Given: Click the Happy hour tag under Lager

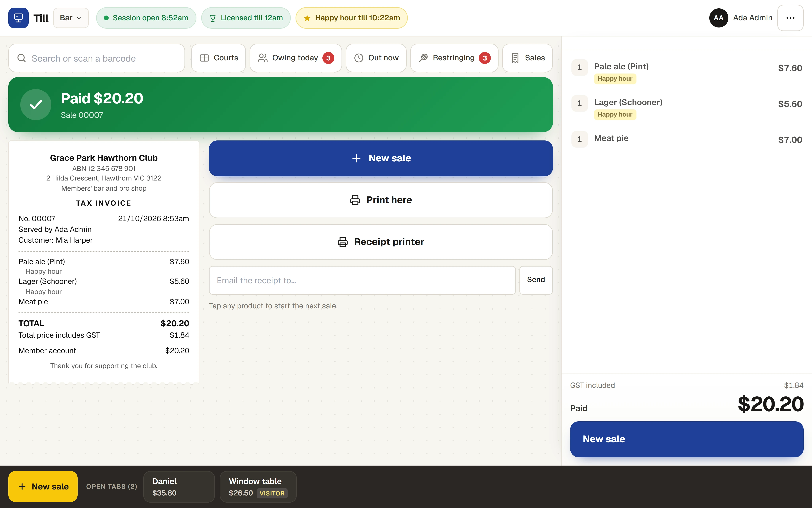Looking at the screenshot, I should coord(615,115).
